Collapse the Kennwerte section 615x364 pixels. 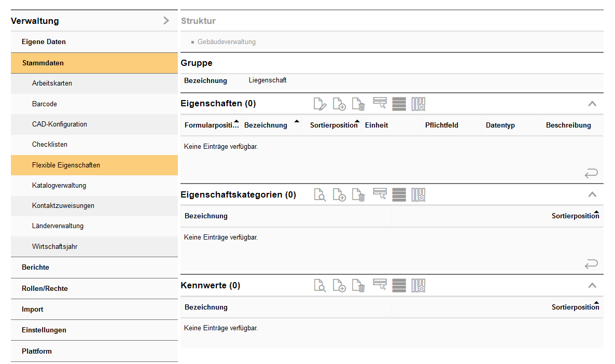(x=592, y=286)
